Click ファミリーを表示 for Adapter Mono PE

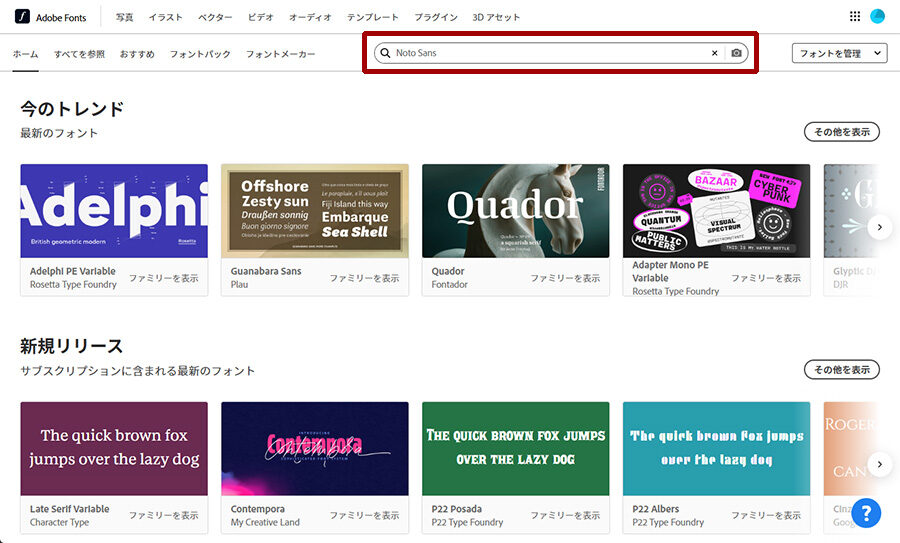pyautogui.click(x=766, y=278)
